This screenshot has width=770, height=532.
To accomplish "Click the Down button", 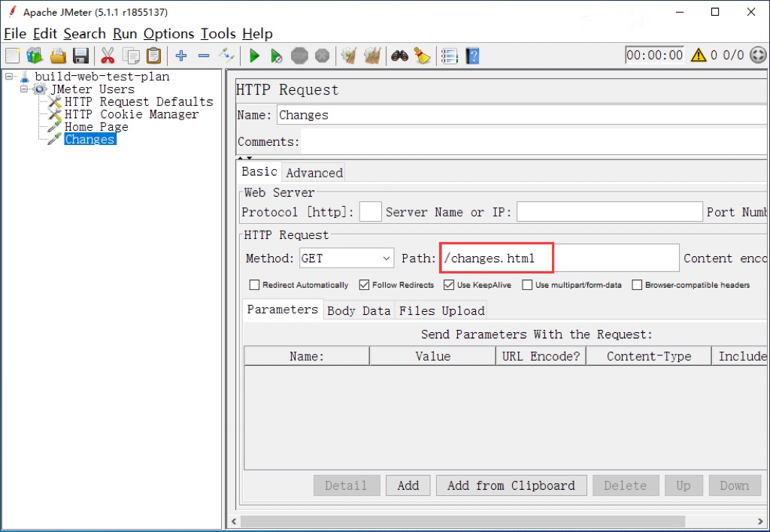I will [735, 485].
